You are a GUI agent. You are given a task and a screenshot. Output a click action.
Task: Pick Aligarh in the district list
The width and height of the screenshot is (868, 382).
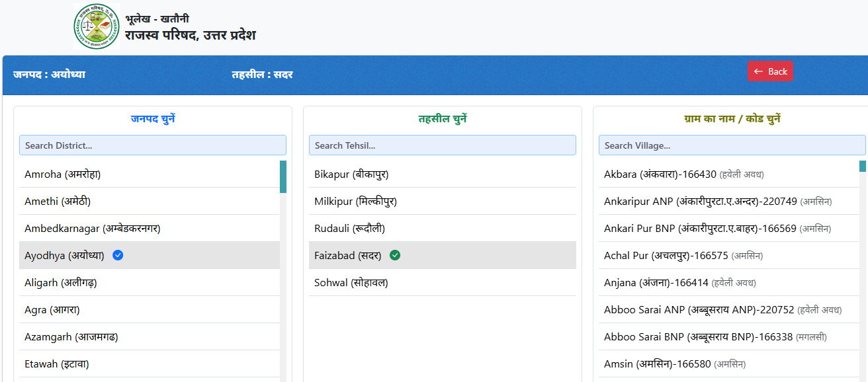click(x=62, y=283)
